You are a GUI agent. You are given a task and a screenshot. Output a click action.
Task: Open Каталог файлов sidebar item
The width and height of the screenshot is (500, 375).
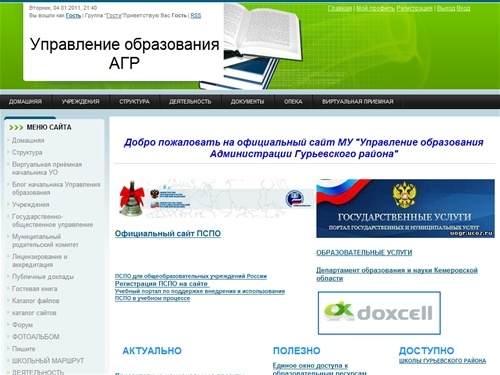[36, 301]
